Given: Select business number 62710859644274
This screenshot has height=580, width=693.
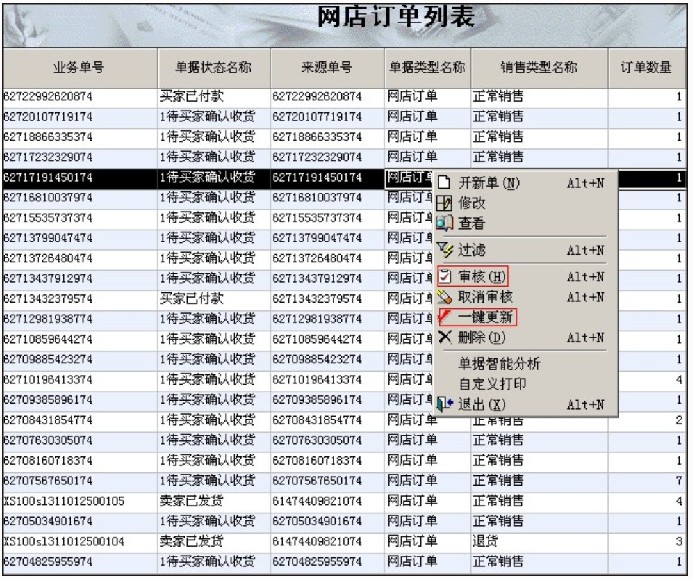Looking at the screenshot, I should (48, 339).
